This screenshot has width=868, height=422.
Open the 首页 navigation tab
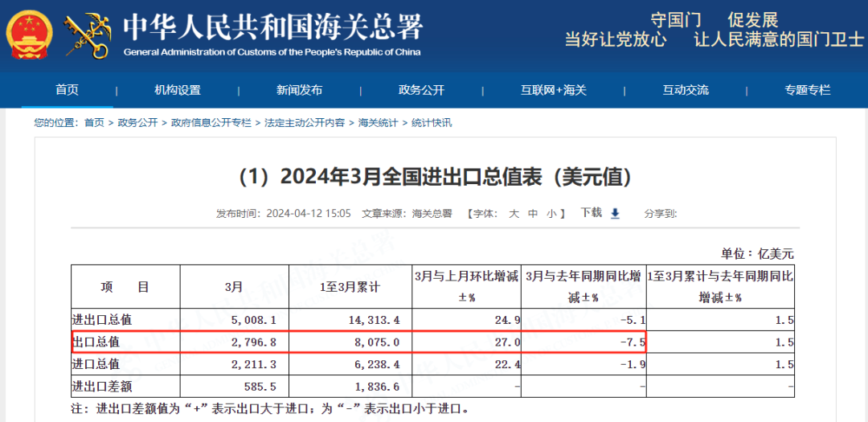pos(67,90)
